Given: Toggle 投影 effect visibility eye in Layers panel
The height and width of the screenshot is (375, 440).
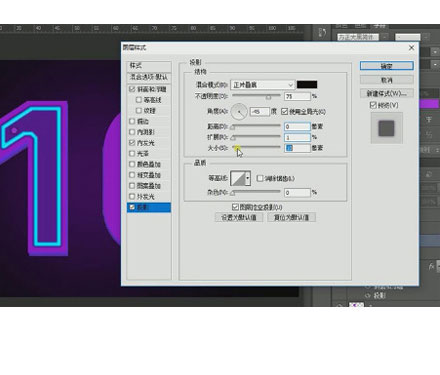Looking at the screenshot, I should click(x=368, y=296).
